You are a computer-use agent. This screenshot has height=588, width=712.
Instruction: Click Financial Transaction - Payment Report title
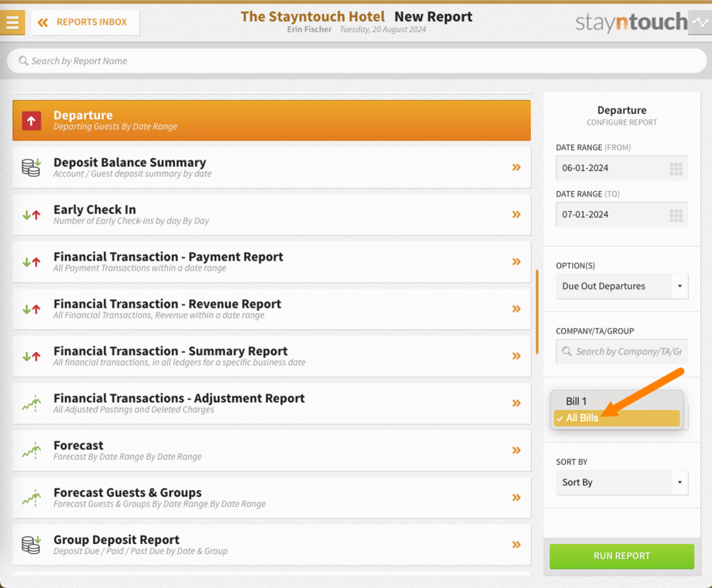pyautogui.click(x=168, y=257)
